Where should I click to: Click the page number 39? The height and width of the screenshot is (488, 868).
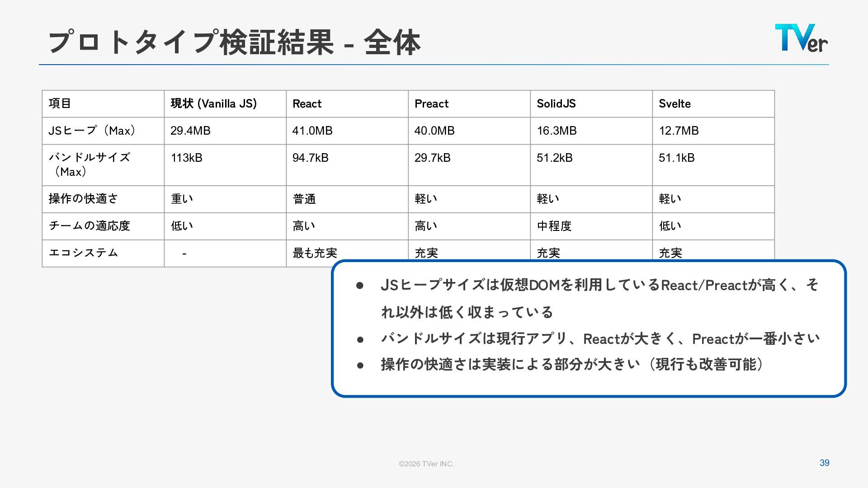824,463
